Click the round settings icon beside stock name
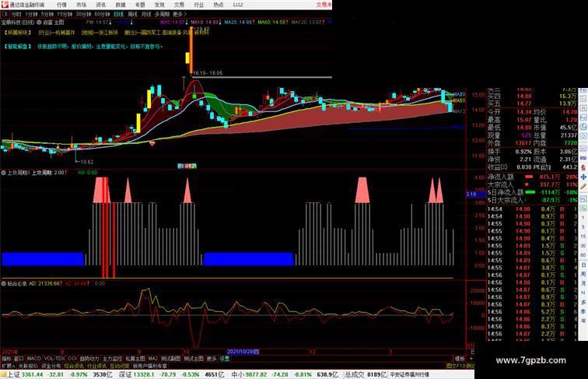 [x=39, y=23]
